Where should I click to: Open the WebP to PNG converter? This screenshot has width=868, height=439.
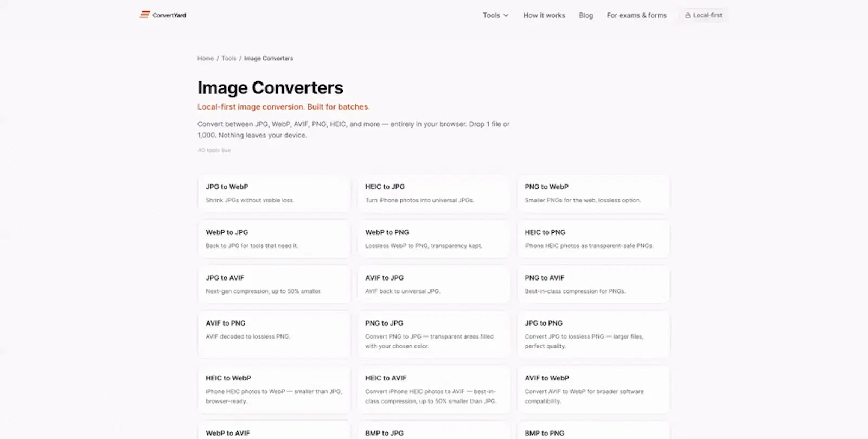[x=433, y=239]
